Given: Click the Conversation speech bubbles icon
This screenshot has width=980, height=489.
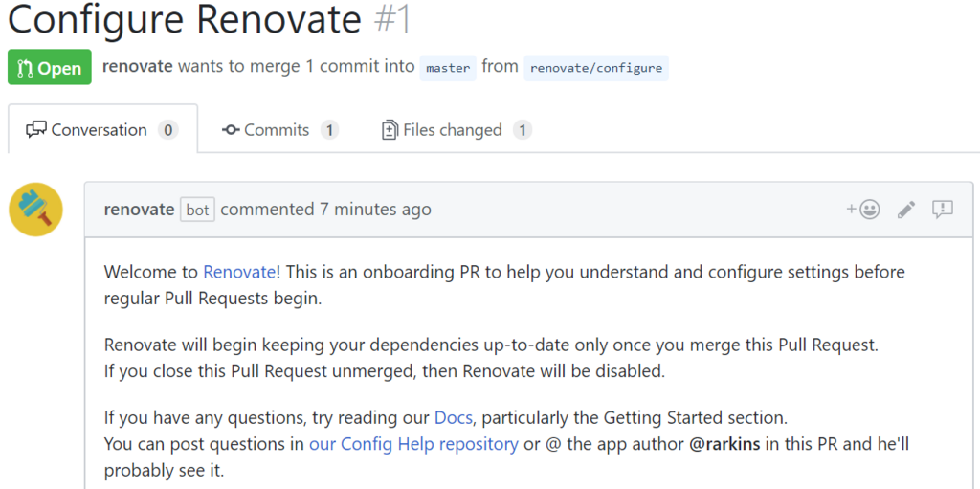Looking at the screenshot, I should [x=36, y=130].
